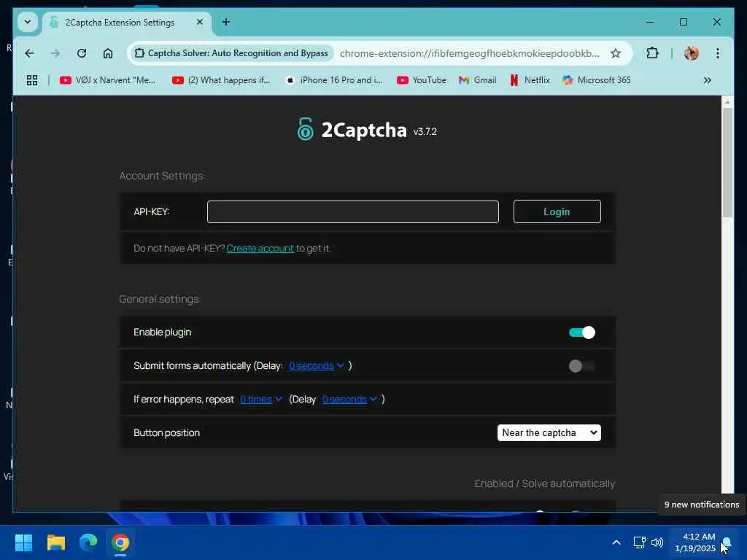Image resolution: width=747 pixels, height=560 pixels.
Task: Open the VØJ x Narvent bookmark
Action: point(108,80)
